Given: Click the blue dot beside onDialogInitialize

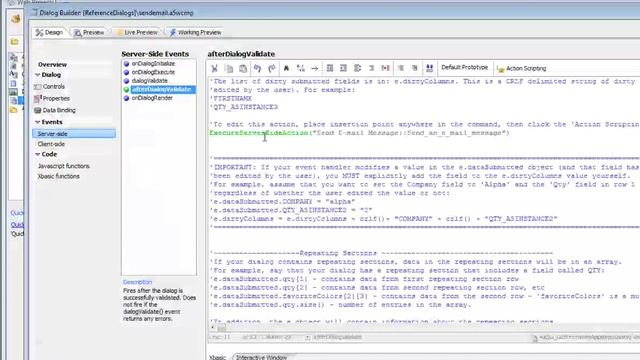Looking at the screenshot, I should coord(127,64).
